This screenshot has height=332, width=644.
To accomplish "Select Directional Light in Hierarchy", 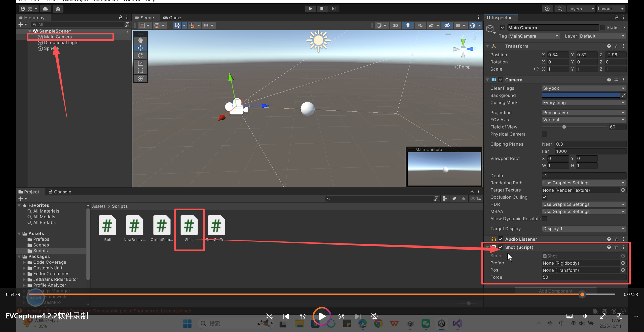I will tap(61, 43).
